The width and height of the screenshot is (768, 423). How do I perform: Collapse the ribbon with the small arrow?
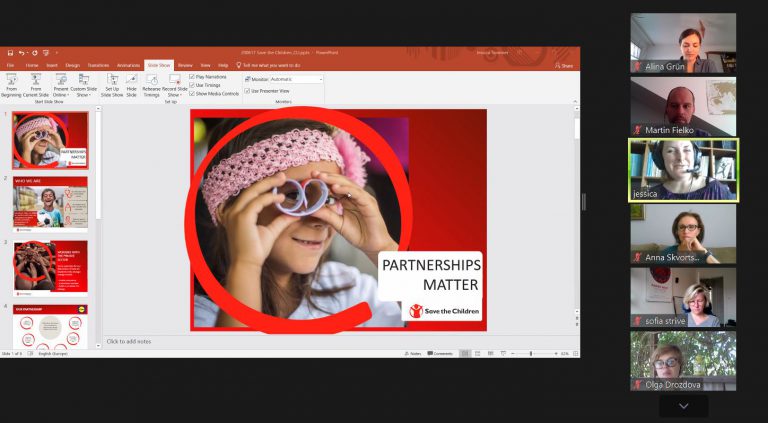[x=576, y=101]
